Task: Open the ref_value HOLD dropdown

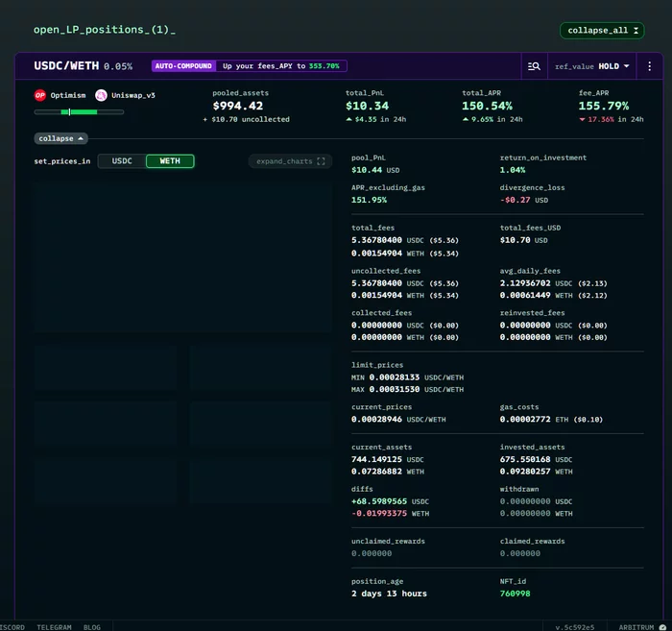Action: (x=592, y=66)
